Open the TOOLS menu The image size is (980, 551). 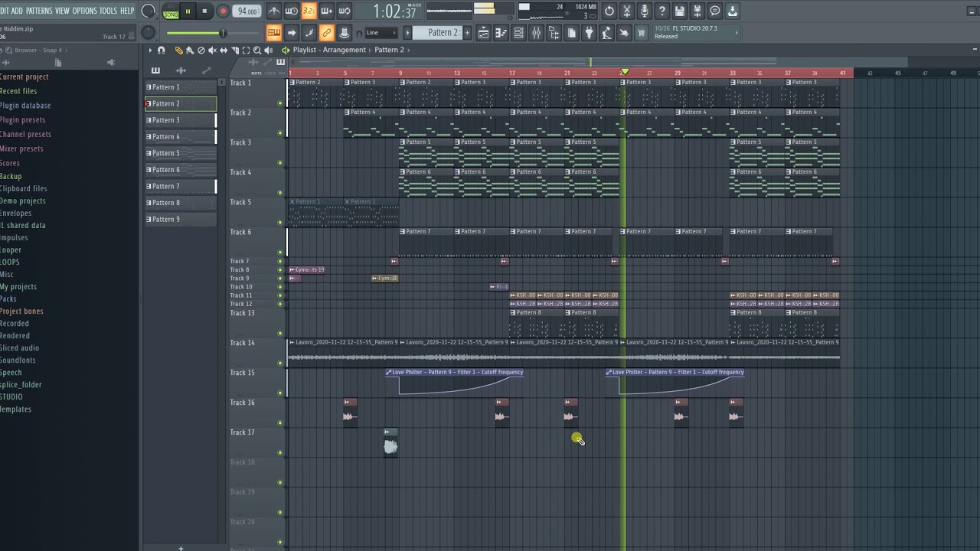[x=108, y=11]
